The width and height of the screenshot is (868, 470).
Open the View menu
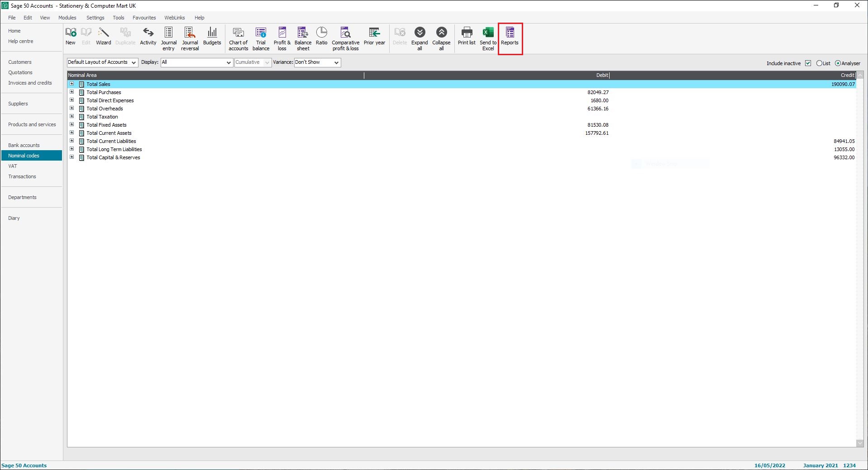click(x=45, y=18)
